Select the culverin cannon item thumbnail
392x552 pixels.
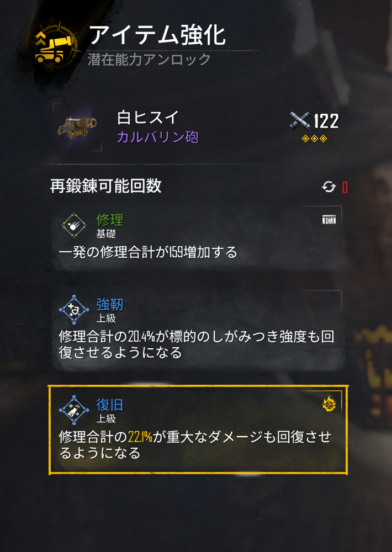(x=77, y=127)
